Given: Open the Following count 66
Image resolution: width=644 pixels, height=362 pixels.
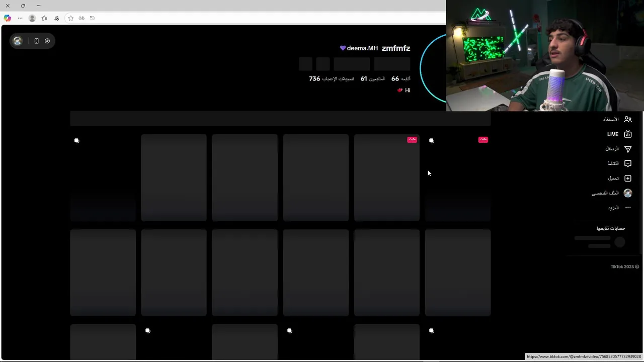Looking at the screenshot, I should [x=395, y=79].
